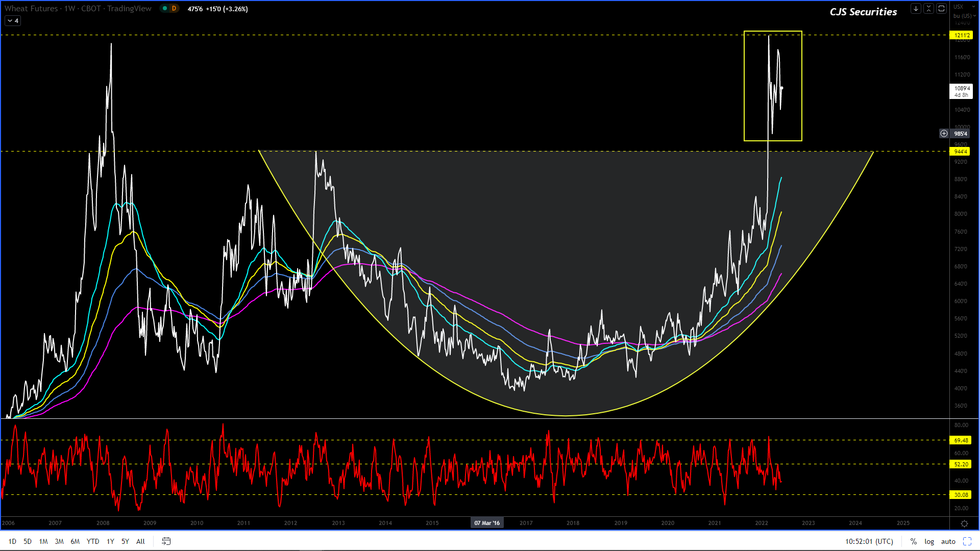Click the maximize pane icon
This screenshot has width=980, height=551.
coord(941,9)
